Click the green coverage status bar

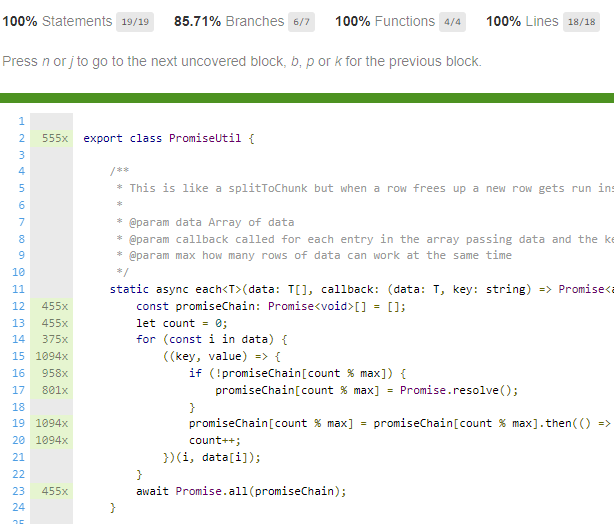coord(307,97)
